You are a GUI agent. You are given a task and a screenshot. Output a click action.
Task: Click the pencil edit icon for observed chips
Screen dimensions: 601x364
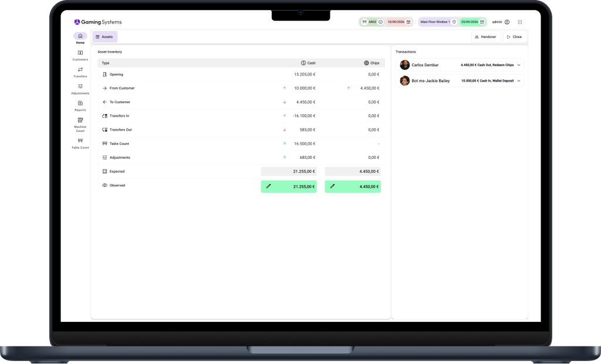332,186
